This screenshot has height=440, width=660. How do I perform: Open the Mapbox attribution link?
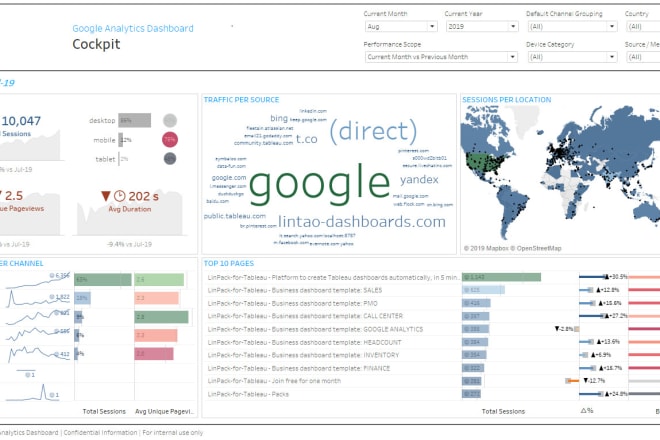[486, 248]
